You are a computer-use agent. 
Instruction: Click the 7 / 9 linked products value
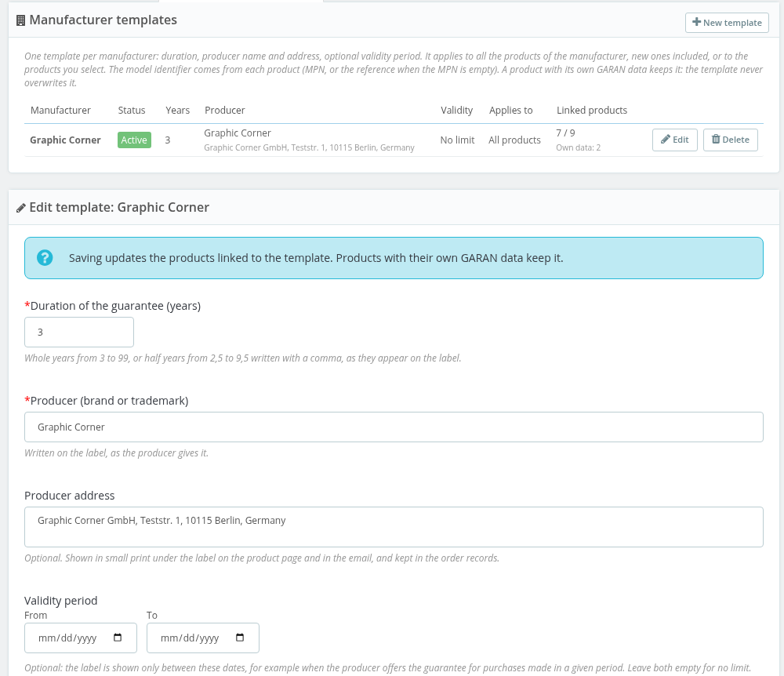(x=565, y=133)
